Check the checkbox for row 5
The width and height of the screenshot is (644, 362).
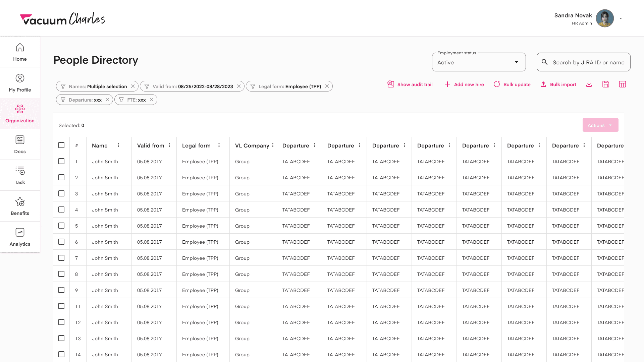coord(61,226)
